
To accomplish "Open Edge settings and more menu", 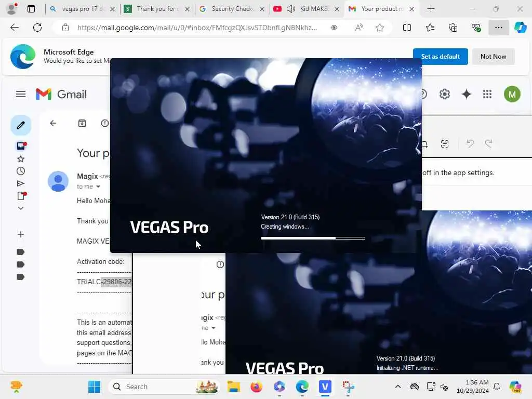I will [498, 28].
